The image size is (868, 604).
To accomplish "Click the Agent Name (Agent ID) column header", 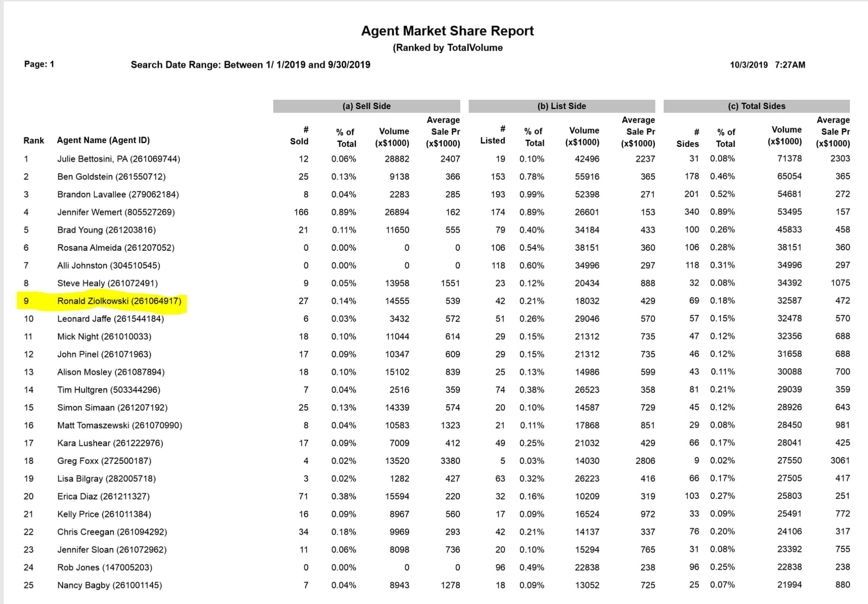I will pyautogui.click(x=103, y=140).
